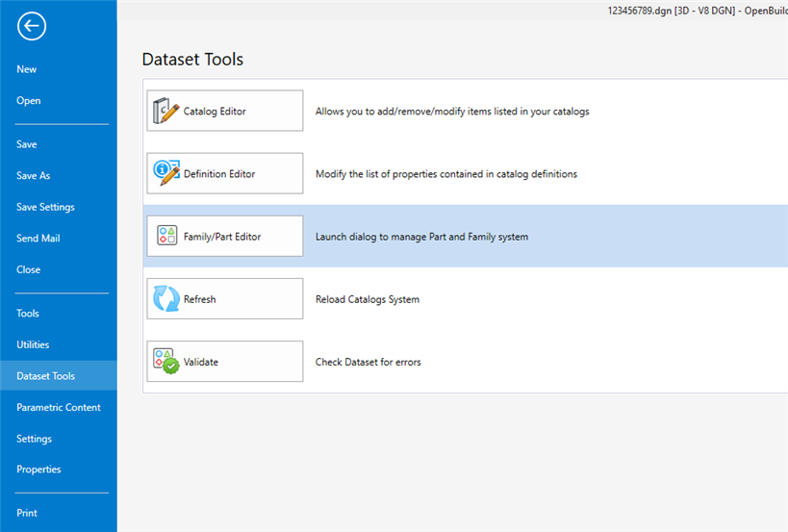Choose Send Mail in sidebar
The width and height of the screenshot is (788, 532).
(38, 239)
